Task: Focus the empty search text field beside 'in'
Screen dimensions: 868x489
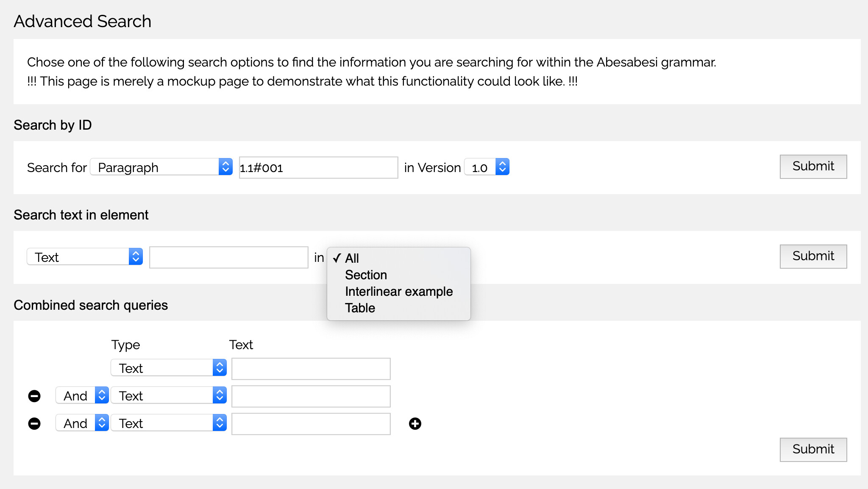Action: 229,257
